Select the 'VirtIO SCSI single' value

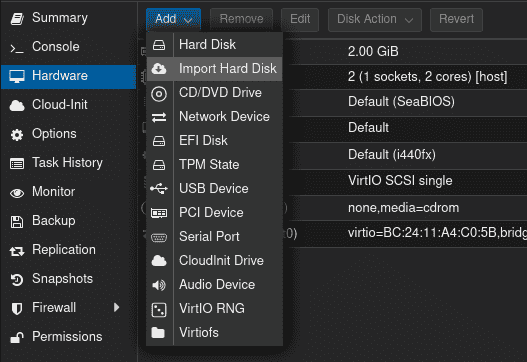(400, 181)
